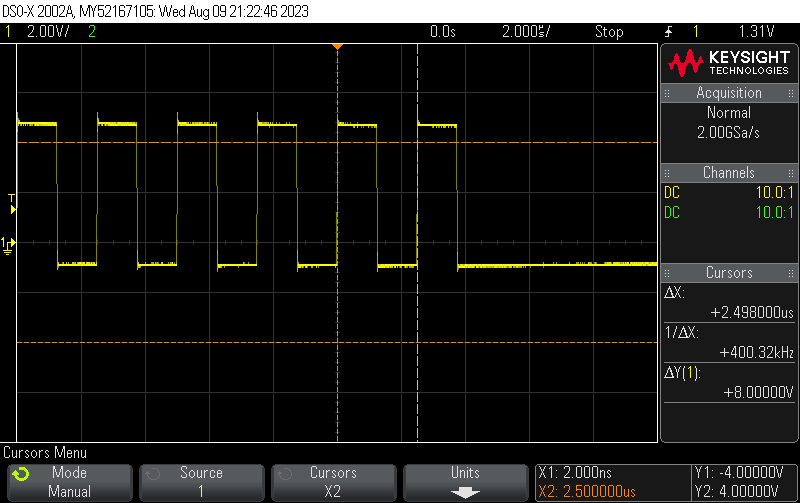Viewport: 800px width, 503px height.
Task: Click the green rotary knob icon in Mode
Action: coord(21,474)
